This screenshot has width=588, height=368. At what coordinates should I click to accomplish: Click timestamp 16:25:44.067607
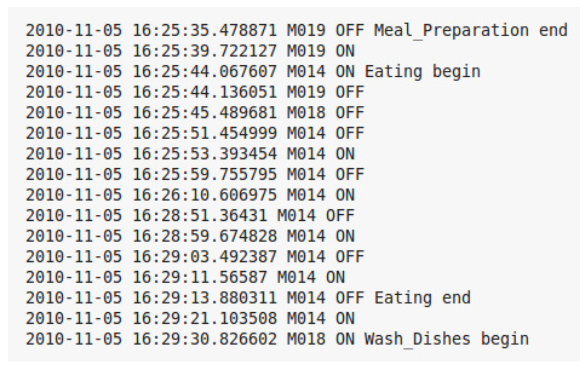coord(205,72)
